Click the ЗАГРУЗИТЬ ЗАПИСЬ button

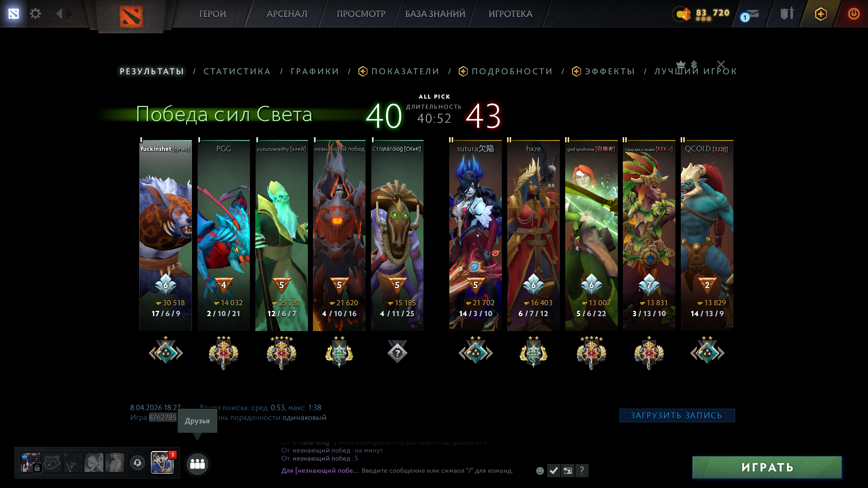pos(677,415)
